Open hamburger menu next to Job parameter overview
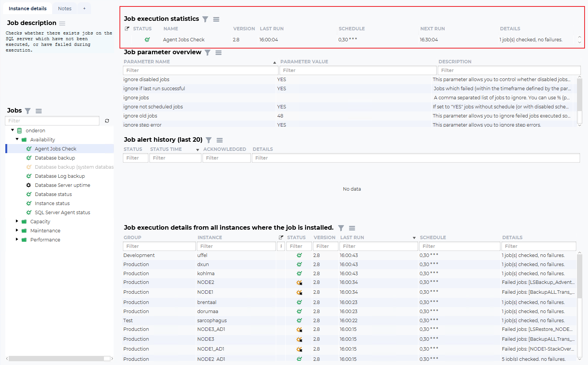The height and width of the screenshot is (365, 588). click(219, 53)
